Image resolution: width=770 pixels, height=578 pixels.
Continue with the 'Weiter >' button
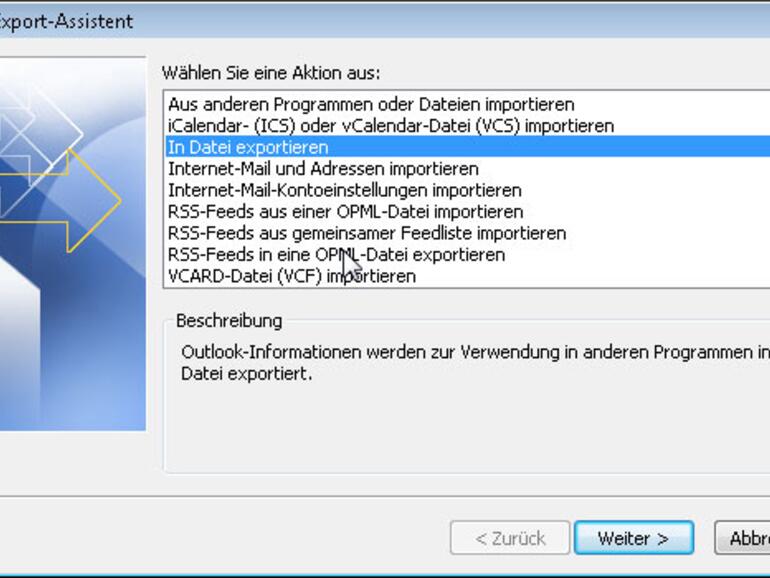click(x=633, y=538)
